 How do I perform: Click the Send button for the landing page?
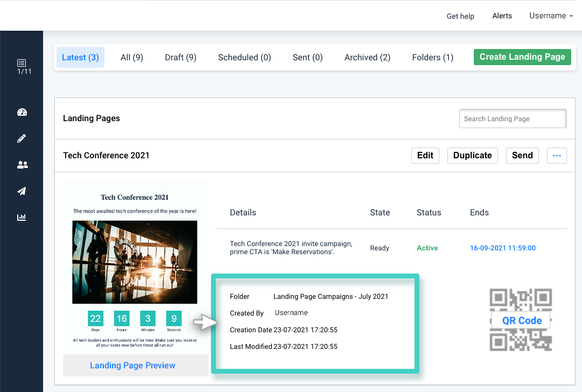click(522, 156)
